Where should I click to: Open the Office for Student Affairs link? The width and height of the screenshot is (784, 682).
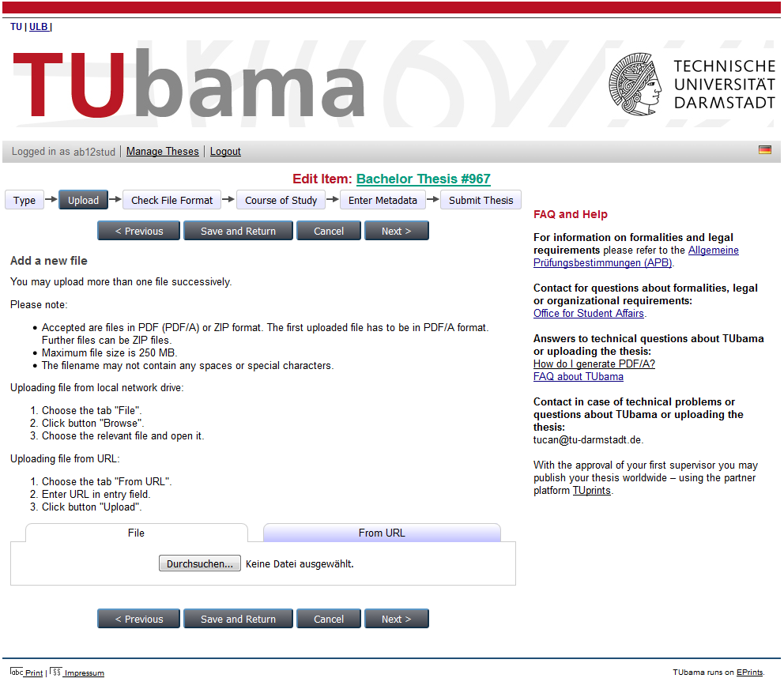(x=589, y=314)
